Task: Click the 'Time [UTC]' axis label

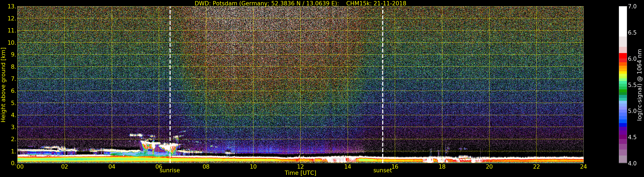Action: tap(300, 173)
